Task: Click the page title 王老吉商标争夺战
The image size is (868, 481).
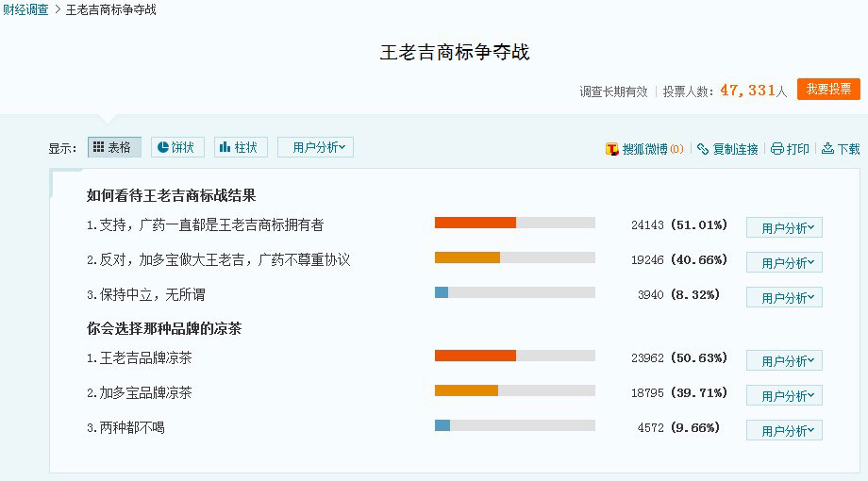Action: tap(455, 52)
